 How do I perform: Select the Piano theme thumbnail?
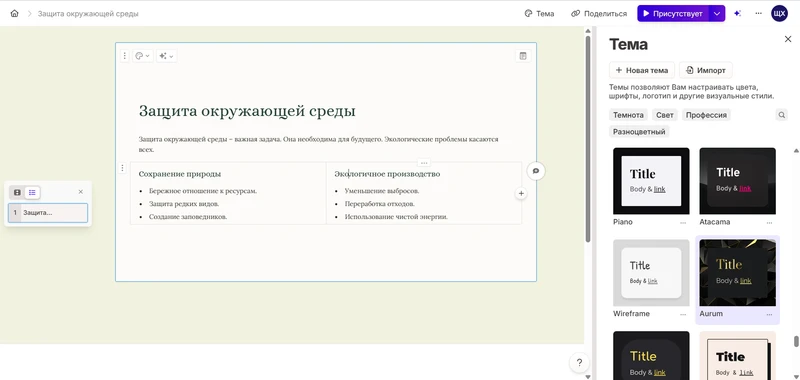click(651, 181)
